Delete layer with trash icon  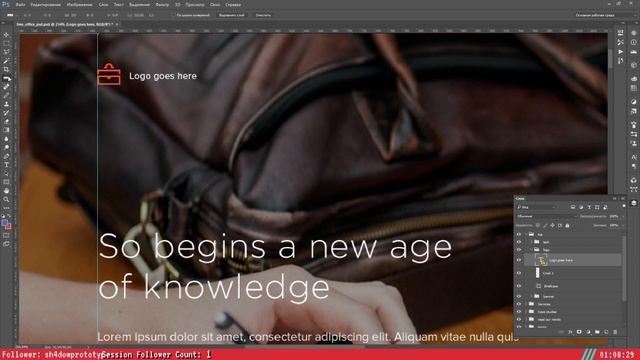[x=615, y=332]
